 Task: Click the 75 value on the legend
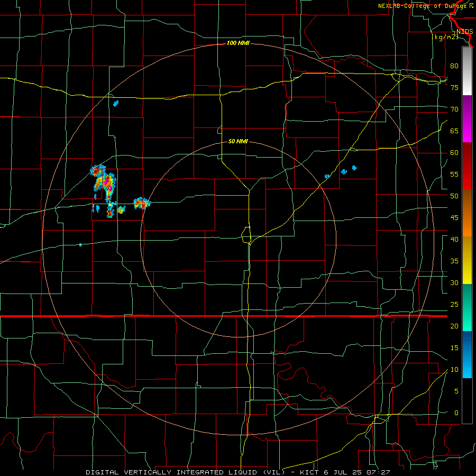[454, 87]
